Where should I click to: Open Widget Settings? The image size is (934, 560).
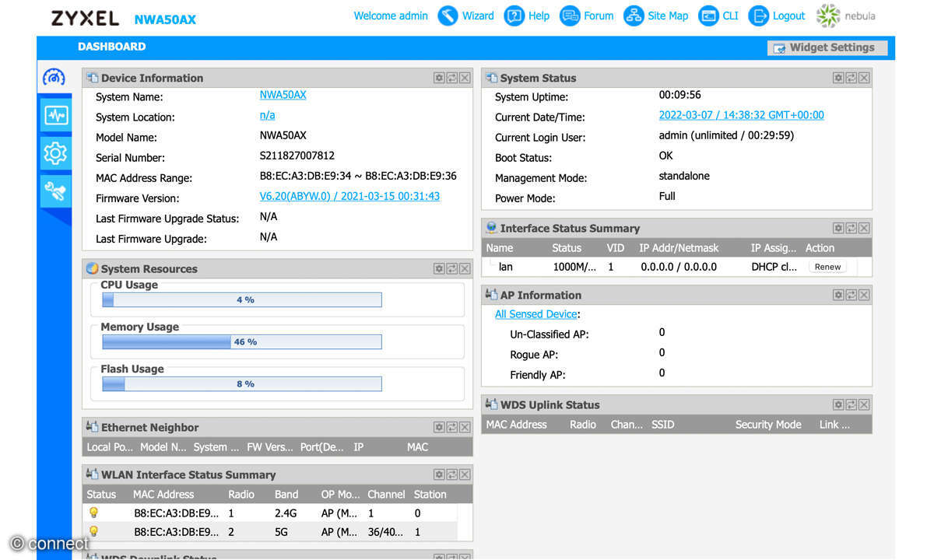(827, 47)
